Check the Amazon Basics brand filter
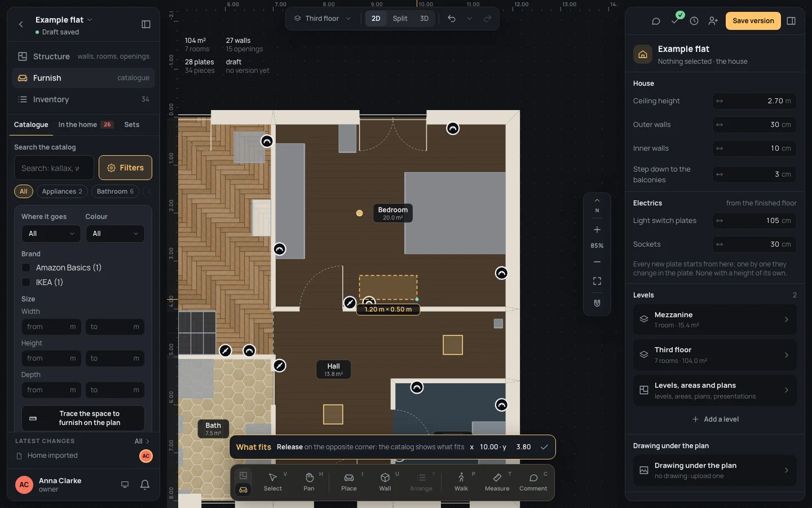The image size is (812, 508). (x=26, y=268)
